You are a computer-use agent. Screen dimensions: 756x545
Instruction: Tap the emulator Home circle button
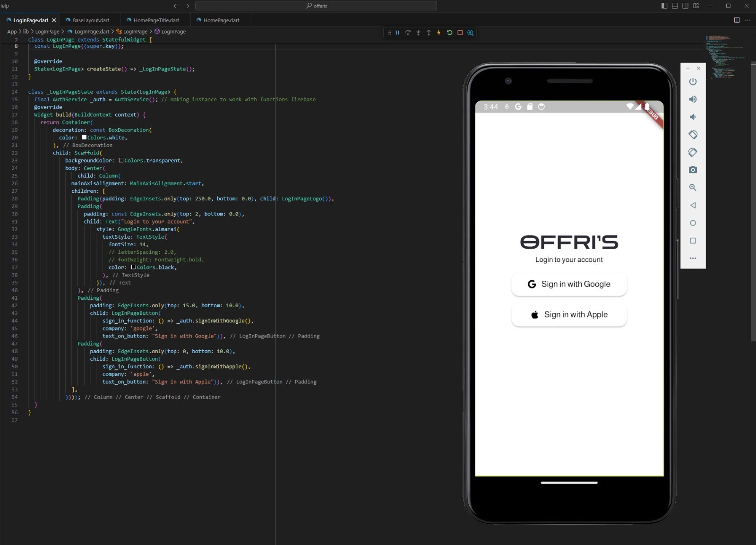click(x=693, y=223)
